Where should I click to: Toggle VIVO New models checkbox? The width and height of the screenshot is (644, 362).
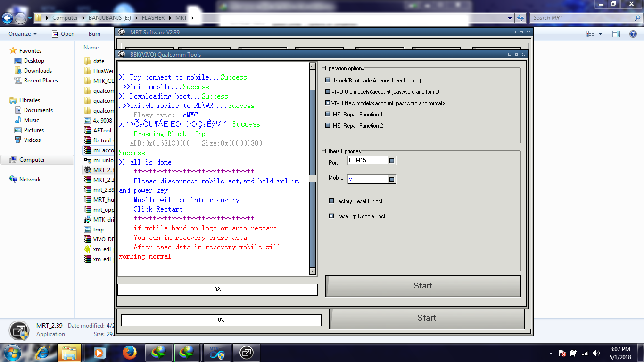click(328, 103)
